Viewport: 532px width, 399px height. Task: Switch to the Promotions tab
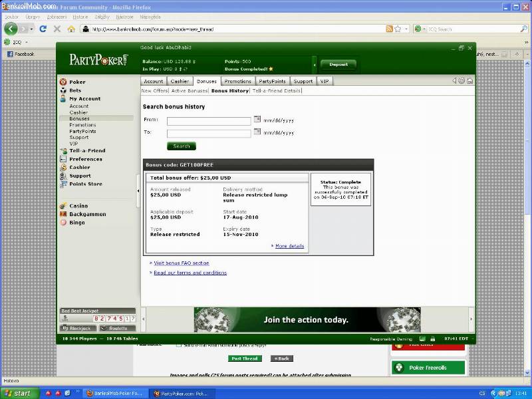tap(237, 81)
